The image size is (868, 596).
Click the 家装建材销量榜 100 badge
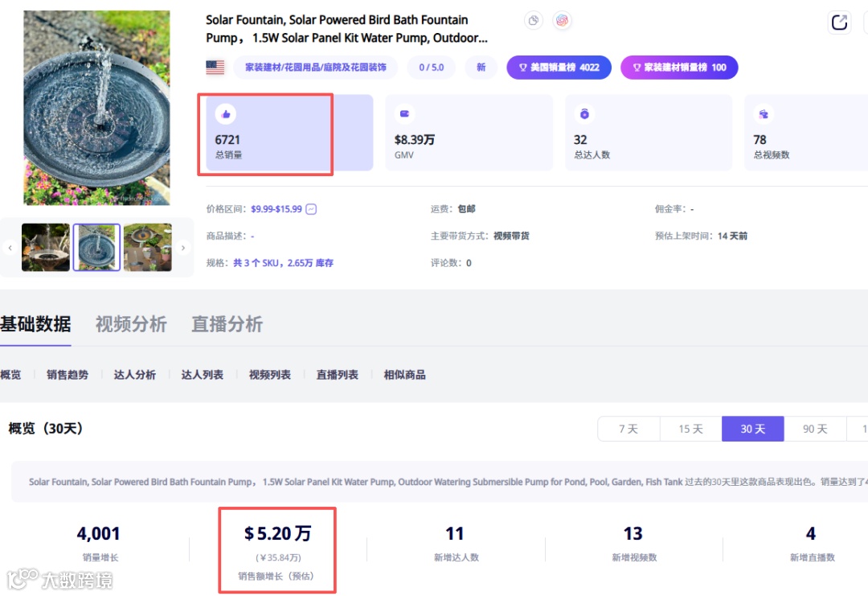tap(679, 68)
